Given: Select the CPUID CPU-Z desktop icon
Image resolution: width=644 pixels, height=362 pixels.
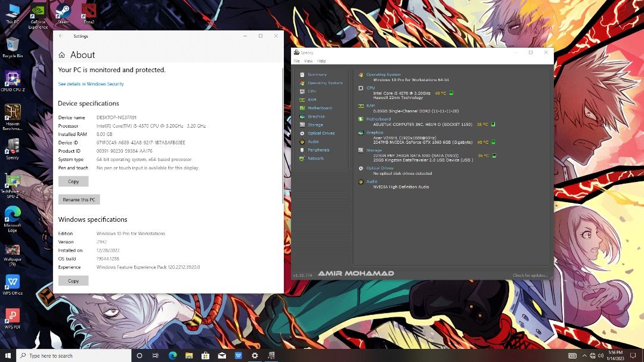Looking at the screenshot, I should [13, 81].
